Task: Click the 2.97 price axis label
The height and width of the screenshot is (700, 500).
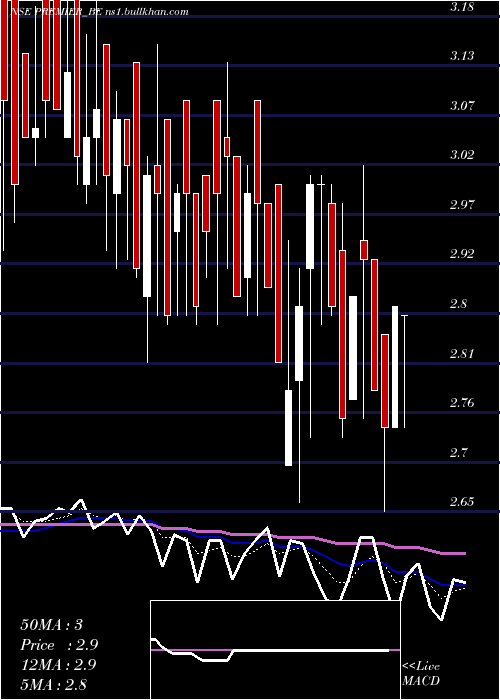Action: pyautogui.click(x=462, y=205)
